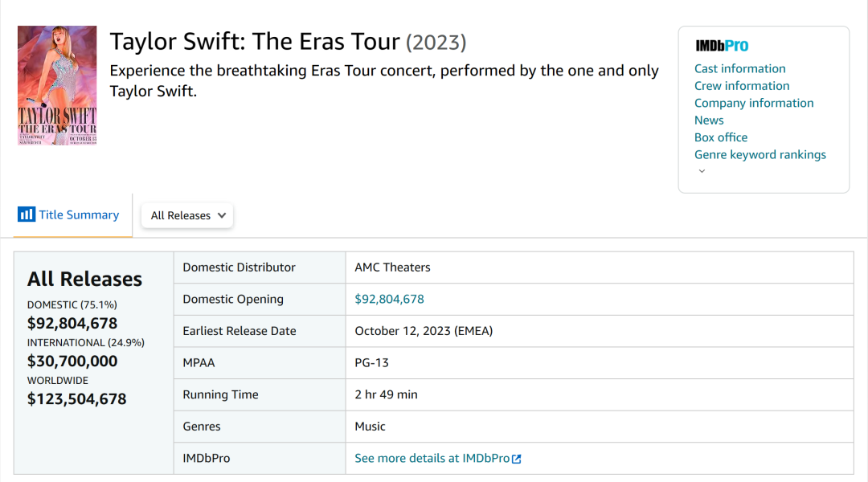The width and height of the screenshot is (868, 482).
Task: Open Crew information link
Action: point(741,86)
